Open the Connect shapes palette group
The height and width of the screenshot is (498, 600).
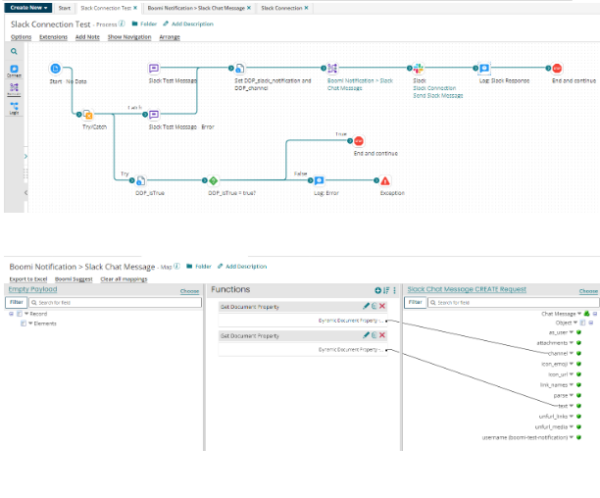click(14, 71)
